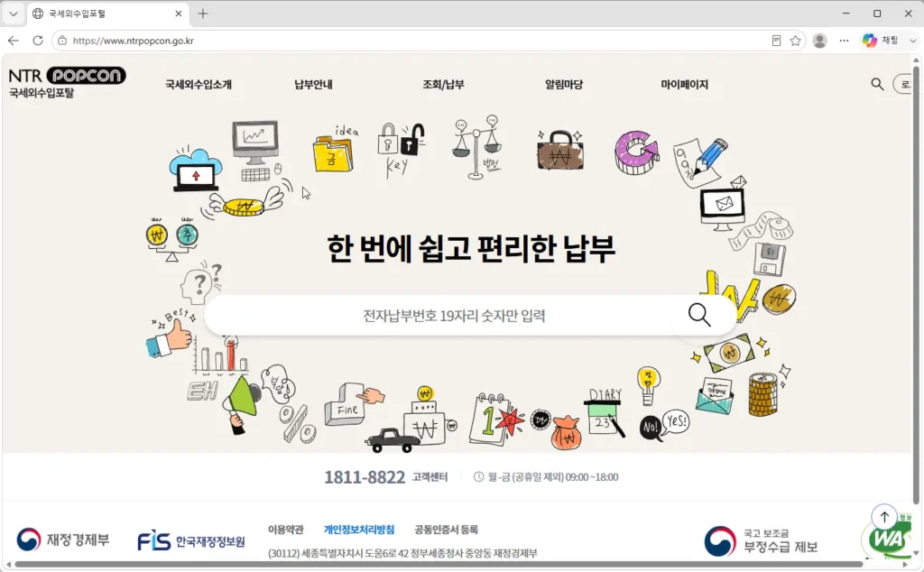Open the 조회/납부 menu
This screenshot has width=924, height=572.
tap(443, 84)
